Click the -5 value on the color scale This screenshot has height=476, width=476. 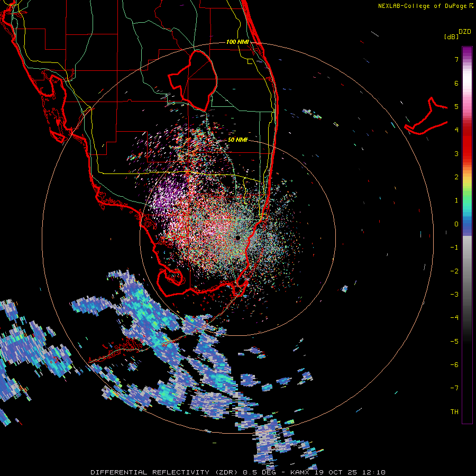454,341
